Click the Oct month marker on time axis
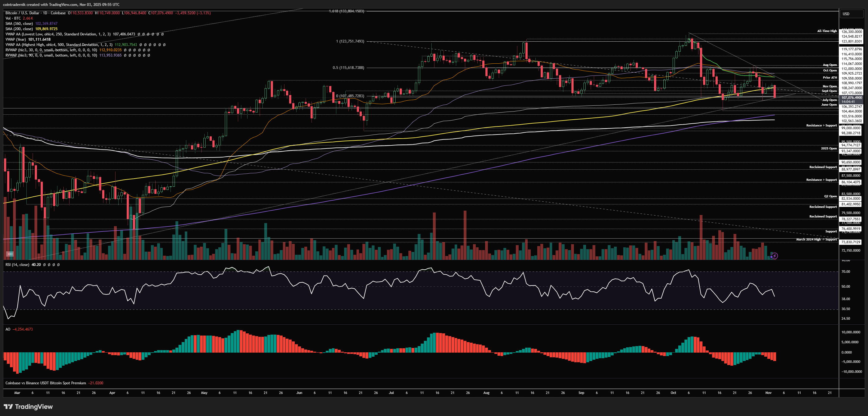 (673, 393)
